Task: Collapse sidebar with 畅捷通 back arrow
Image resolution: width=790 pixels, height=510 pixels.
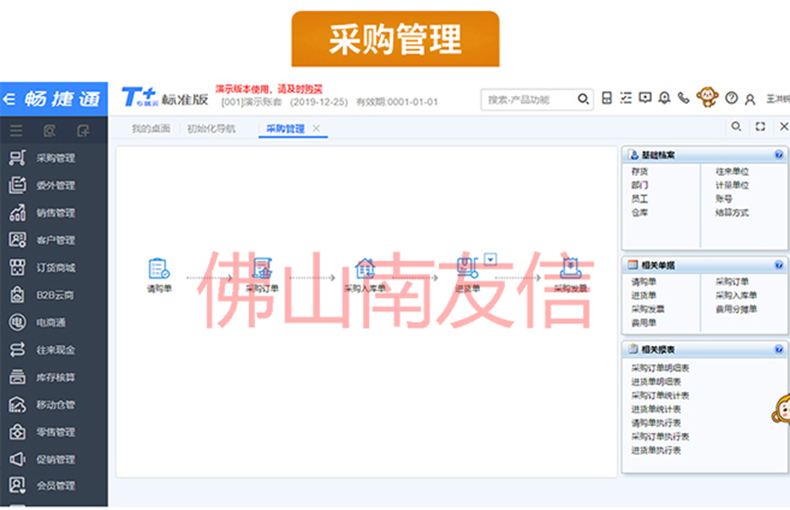Action: click(x=9, y=98)
